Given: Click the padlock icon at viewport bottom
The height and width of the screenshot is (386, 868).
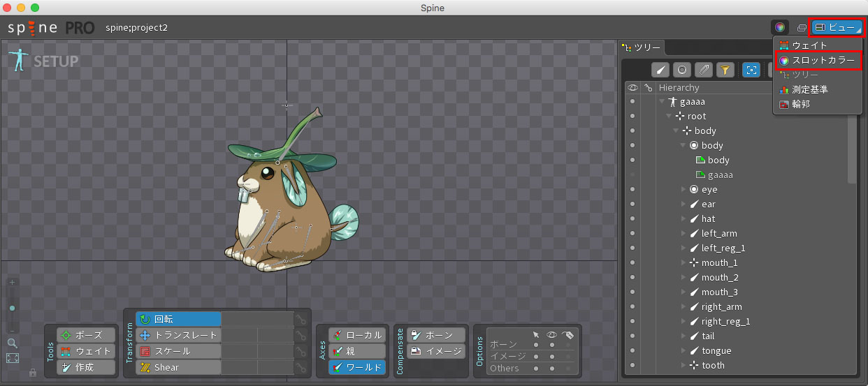Looking at the screenshot, I should tap(32, 373).
